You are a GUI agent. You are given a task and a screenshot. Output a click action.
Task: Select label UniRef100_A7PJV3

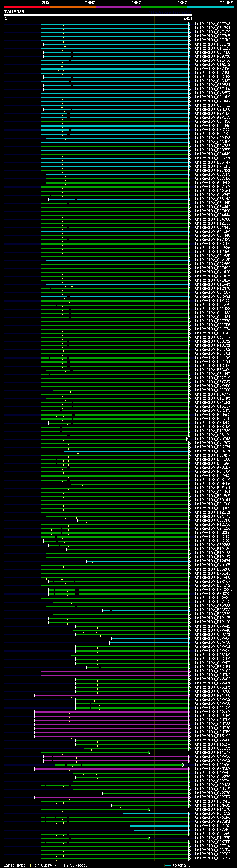tap(213, 138)
